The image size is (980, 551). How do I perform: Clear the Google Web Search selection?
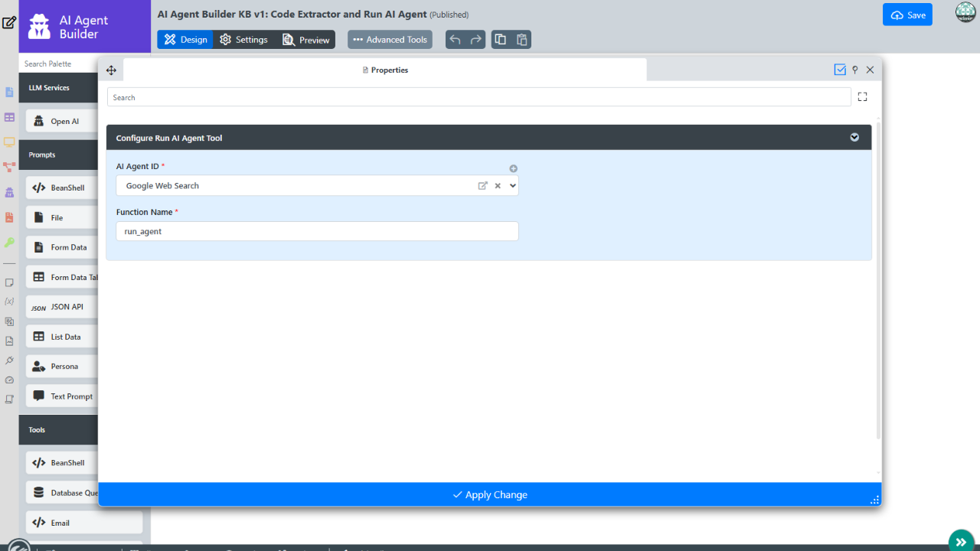(497, 186)
